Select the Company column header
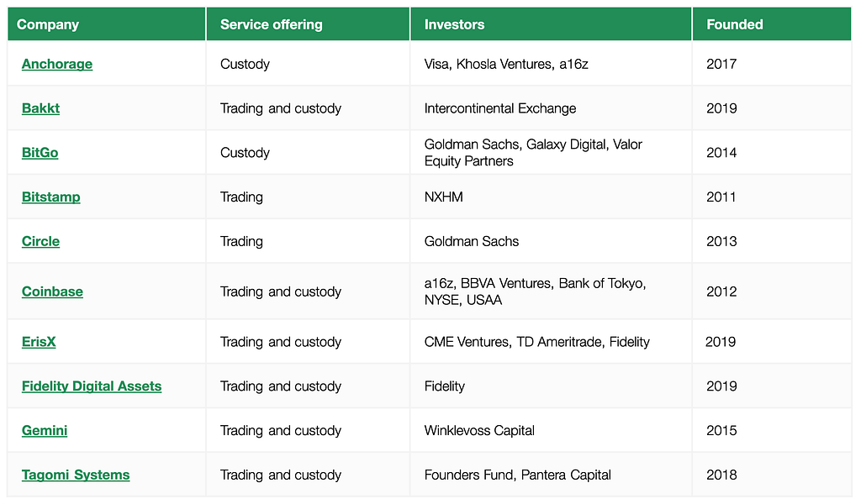The width and height of the screenshot is (861, 504). 48,24
